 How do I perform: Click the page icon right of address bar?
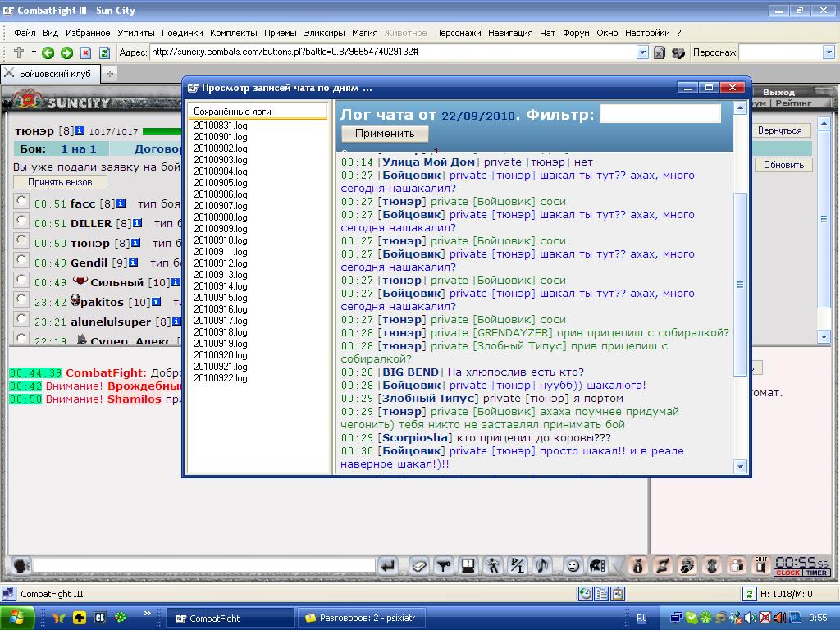point(660,52)
